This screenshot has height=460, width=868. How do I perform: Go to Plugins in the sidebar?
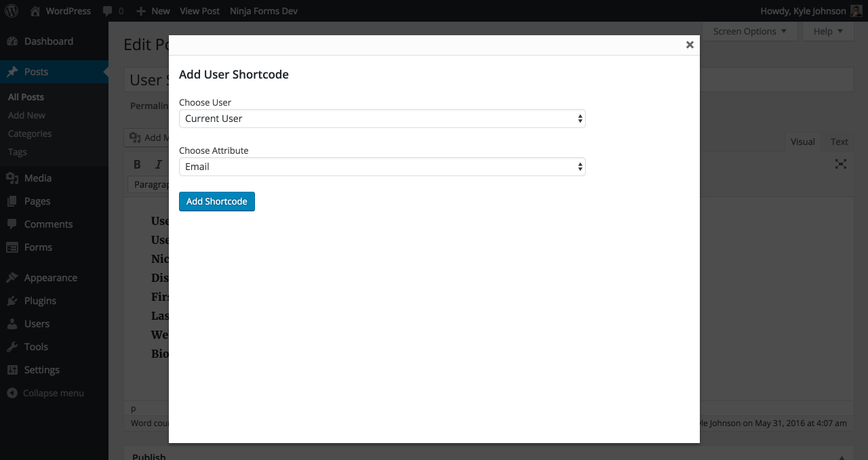[x=40, y=301]
